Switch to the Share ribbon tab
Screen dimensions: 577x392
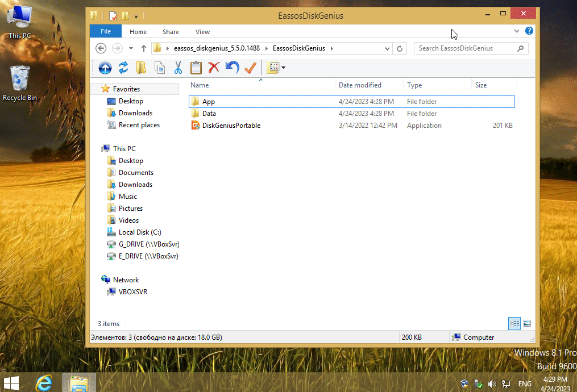171,32
